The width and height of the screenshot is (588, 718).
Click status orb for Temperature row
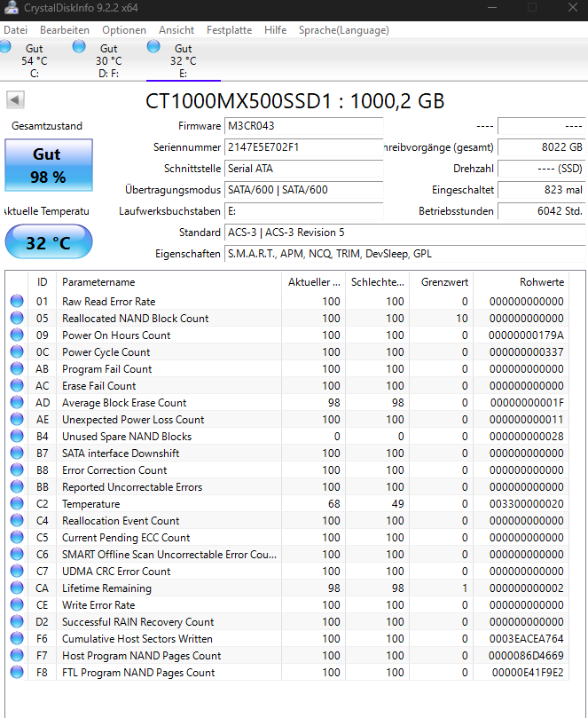(17, 503)
